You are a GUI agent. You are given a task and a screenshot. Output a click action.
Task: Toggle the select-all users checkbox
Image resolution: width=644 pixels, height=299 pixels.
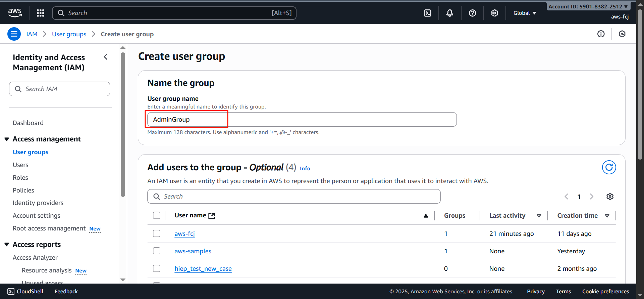pyautogui.click(x=157, y=215)
